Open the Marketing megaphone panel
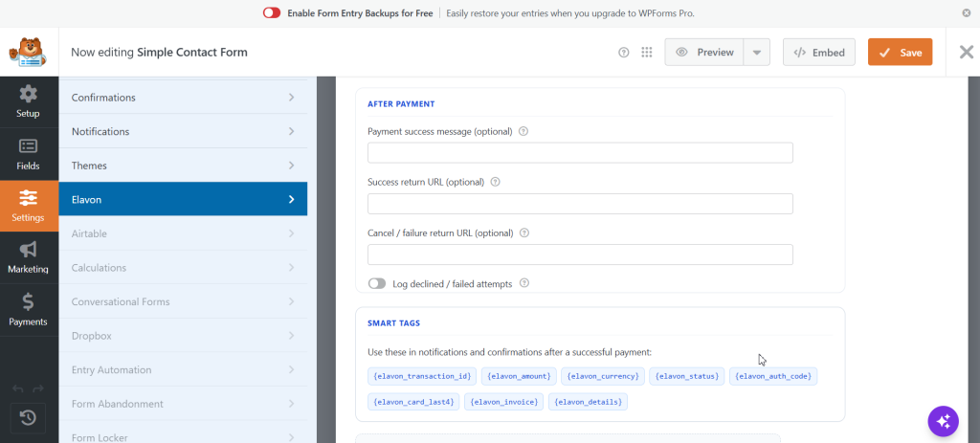This screenshot has height=443, width=980. (29, 258)
